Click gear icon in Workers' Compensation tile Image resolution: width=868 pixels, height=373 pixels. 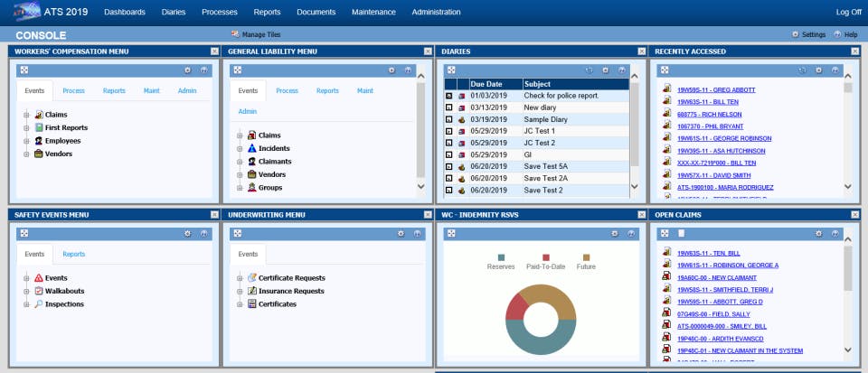[x=188, y=70]
